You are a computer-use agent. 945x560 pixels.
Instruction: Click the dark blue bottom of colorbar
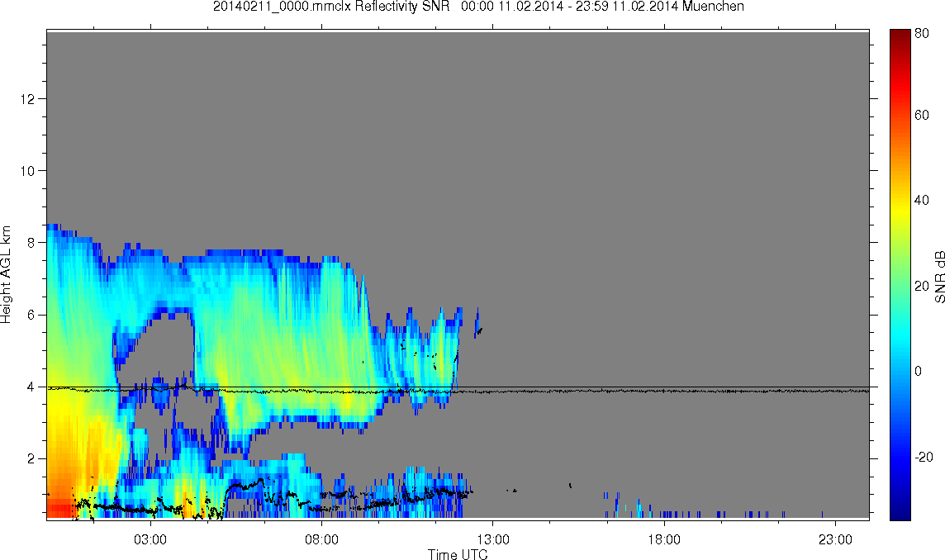tap(900, 510)
